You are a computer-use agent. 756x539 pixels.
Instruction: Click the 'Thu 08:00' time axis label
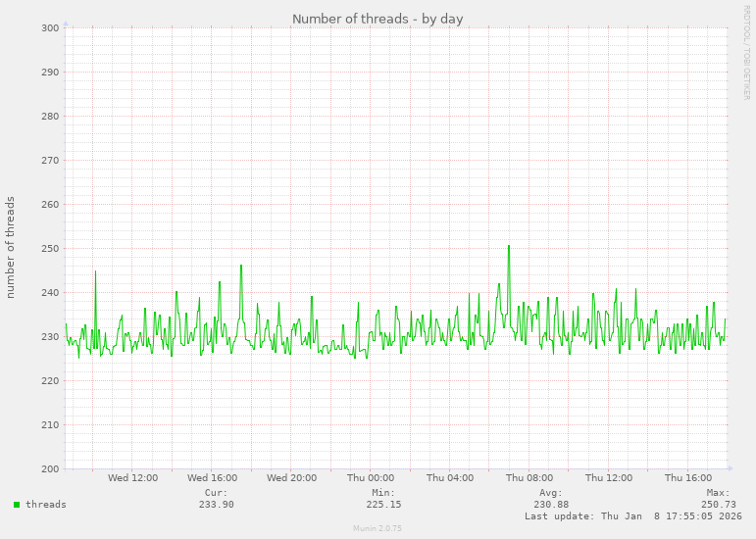click(x=529, y=478)
